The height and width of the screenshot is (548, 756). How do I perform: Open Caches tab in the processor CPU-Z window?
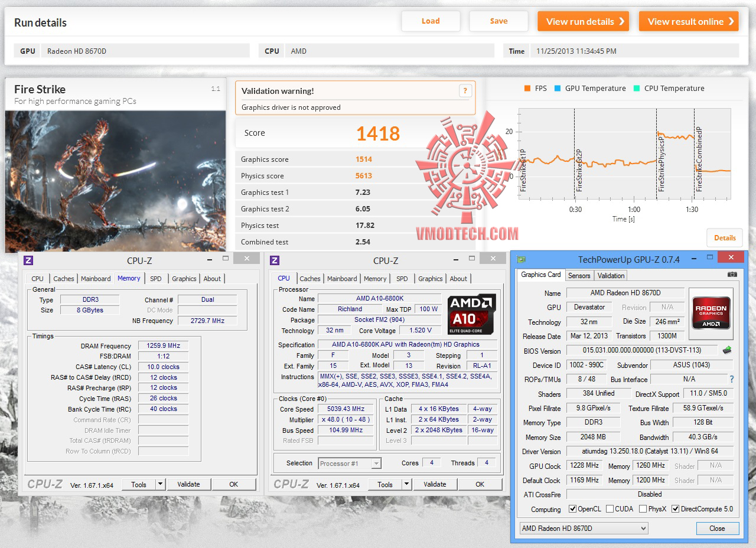tap(309, 279)
